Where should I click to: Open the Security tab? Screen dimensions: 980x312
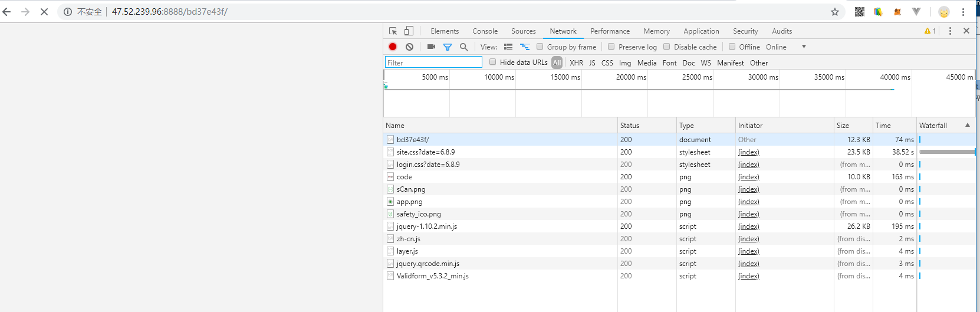coord(745,31)
